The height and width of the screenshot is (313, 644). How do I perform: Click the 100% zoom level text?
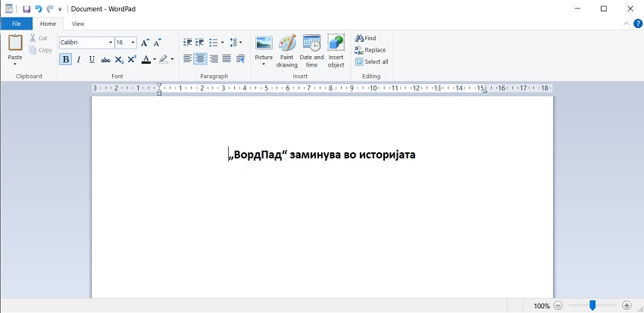[x=542, y=305]
